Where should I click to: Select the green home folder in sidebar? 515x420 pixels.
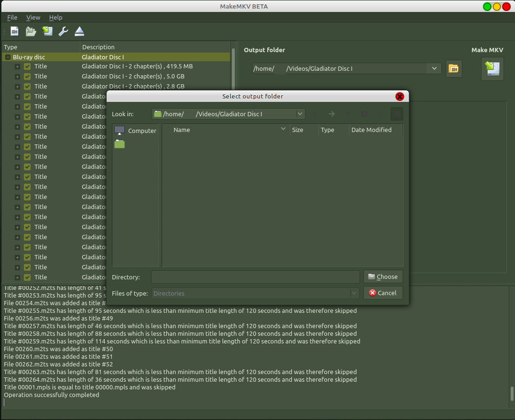click(x=120, y=144)
